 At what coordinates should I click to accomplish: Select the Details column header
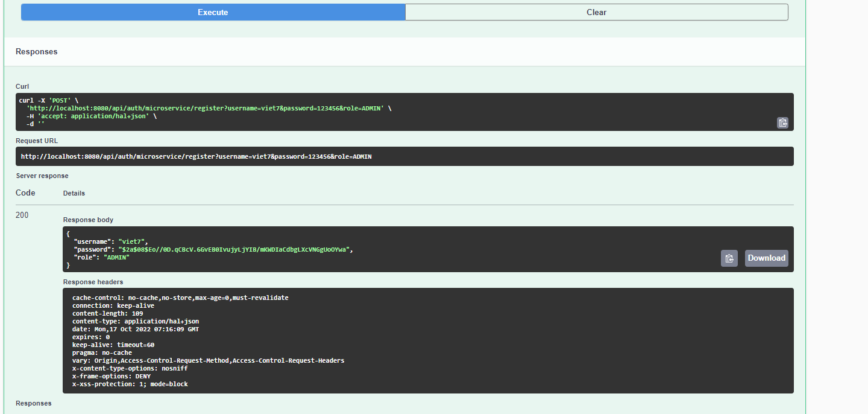tap(74, 193)
